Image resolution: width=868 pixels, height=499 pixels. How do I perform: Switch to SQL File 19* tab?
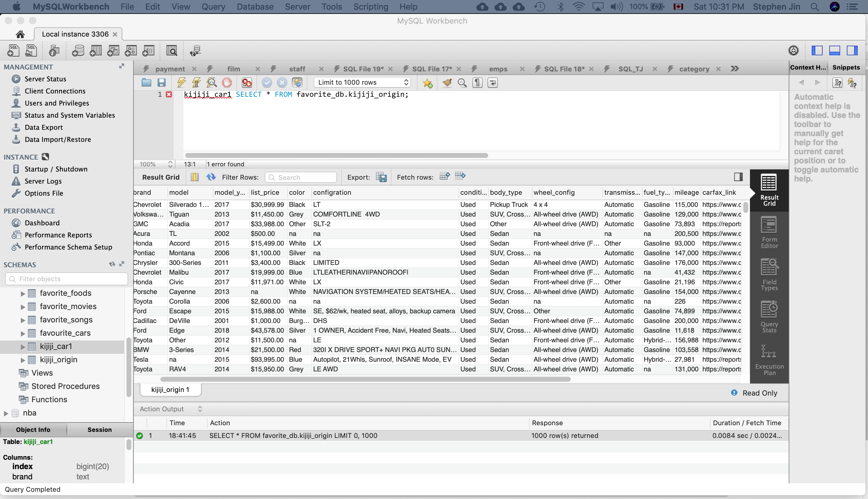pyautogui.click(x=363, y=69)
